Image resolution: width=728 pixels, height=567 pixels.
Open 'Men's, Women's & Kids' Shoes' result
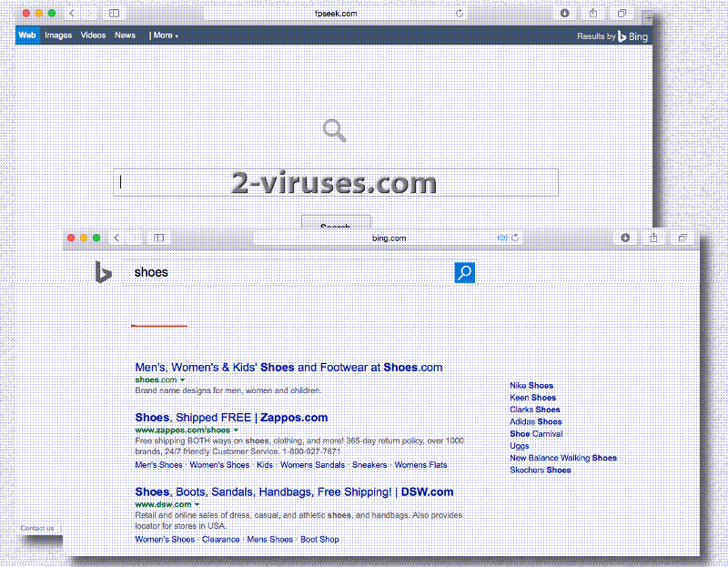[x=288, y=368]
